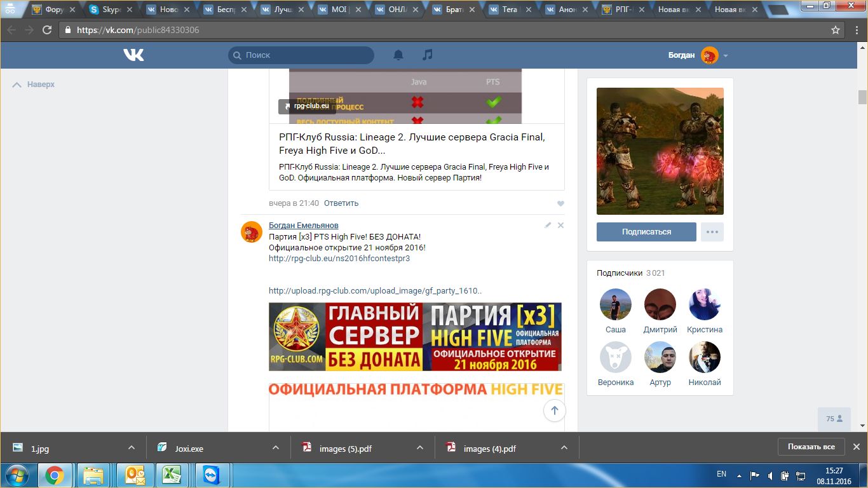Open the music player icon
The width and height of the screenshot is (868, 488).
428,55
